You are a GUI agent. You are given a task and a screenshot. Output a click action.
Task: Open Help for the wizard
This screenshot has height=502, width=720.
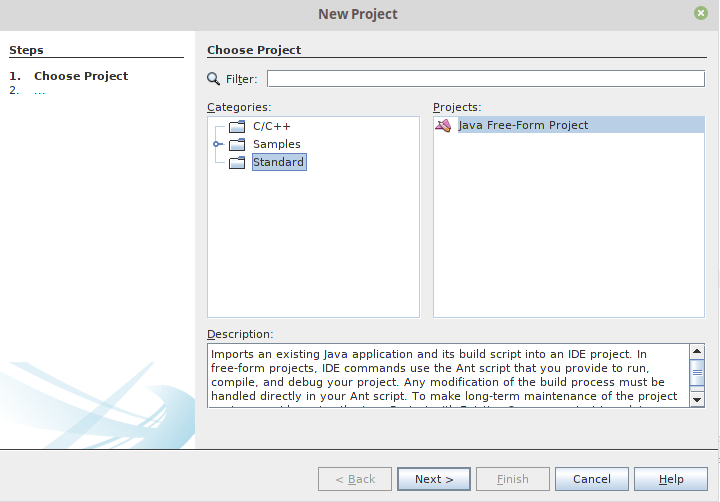pyautogui.click(x=671, y=479)
